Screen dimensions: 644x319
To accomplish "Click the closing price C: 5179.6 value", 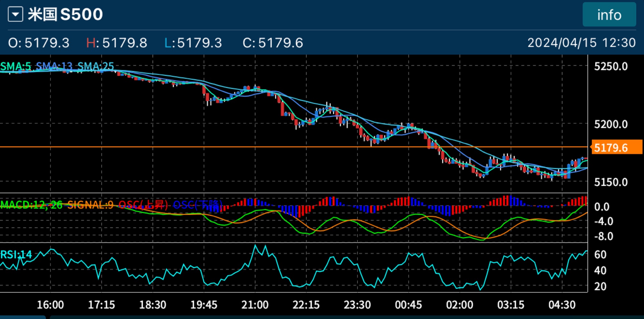I will click(x=273, y=43).
